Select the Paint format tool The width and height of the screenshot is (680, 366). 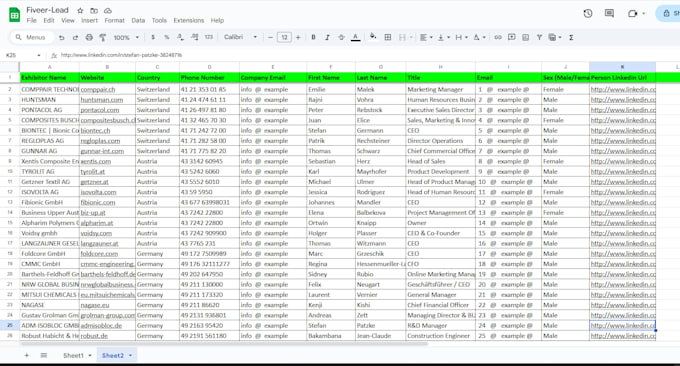coord(103,38)
